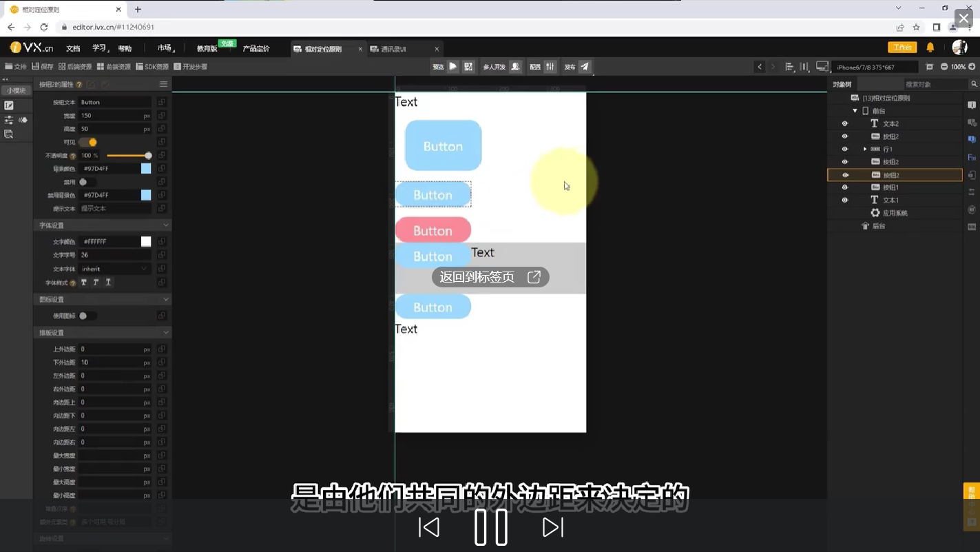
Task: Select the sliders settings icon in left sidebar
Action: (9, 120)
